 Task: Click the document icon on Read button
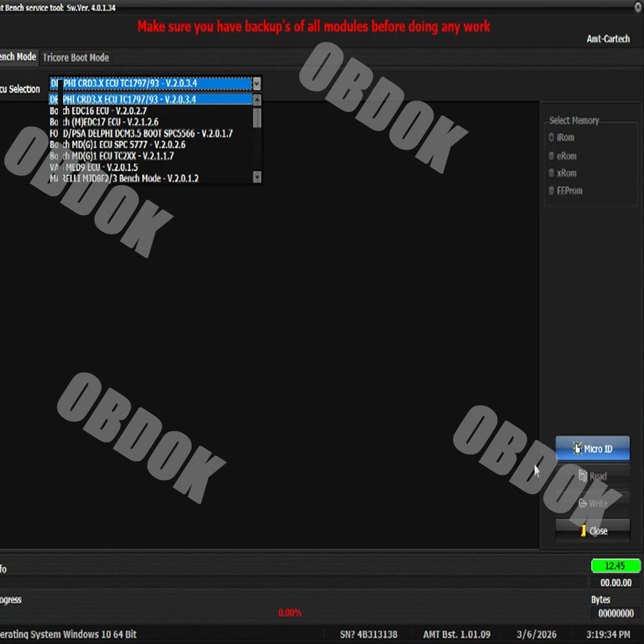pyautogui.click(x=583, y=475)
